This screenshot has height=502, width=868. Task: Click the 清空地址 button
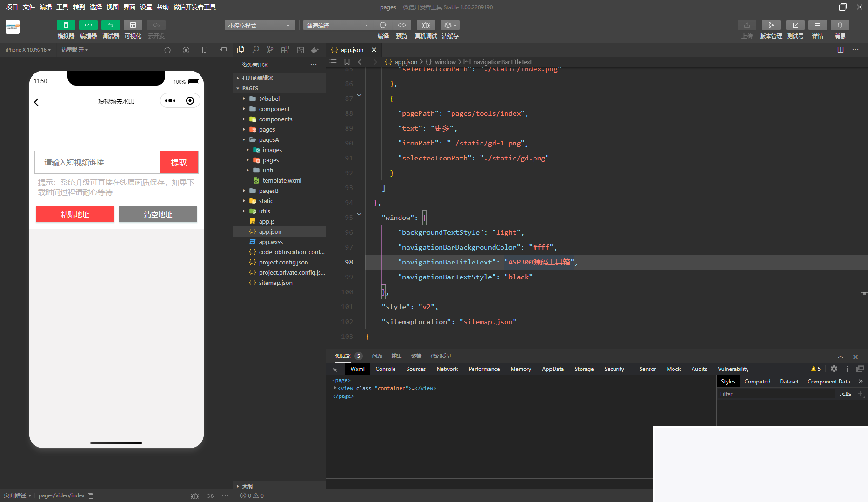158,214
